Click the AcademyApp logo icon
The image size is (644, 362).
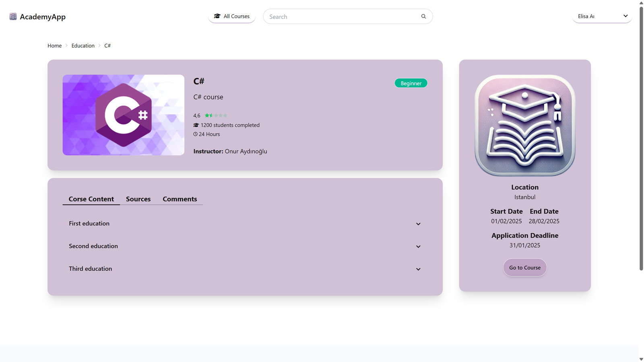click(x=13, y=16)
